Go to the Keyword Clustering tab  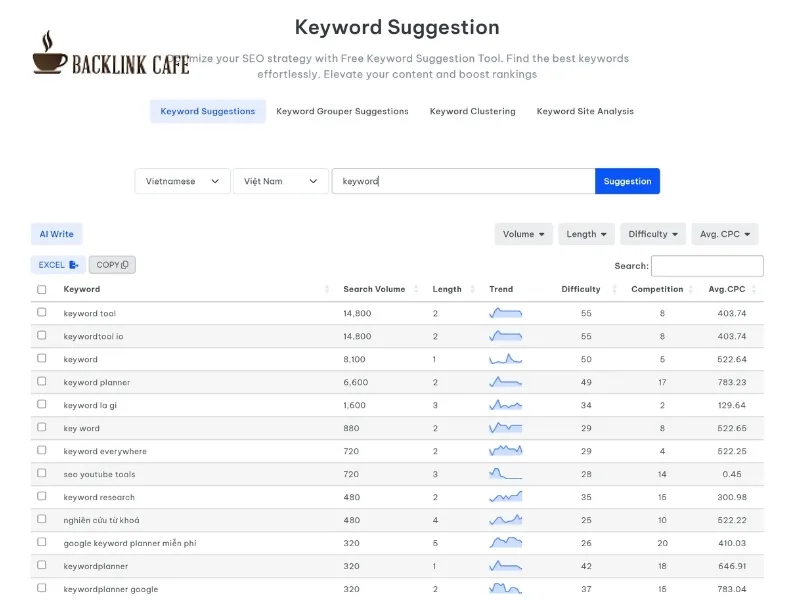[x=472, y=111]
